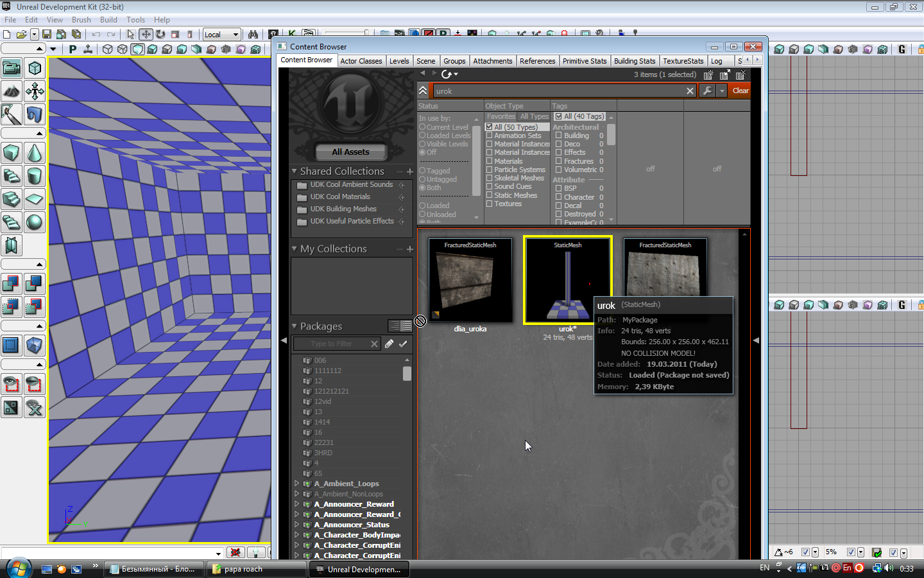Activate Terrain editing mode icon
The image size is (924, 578).
click(x=12, y=91)
